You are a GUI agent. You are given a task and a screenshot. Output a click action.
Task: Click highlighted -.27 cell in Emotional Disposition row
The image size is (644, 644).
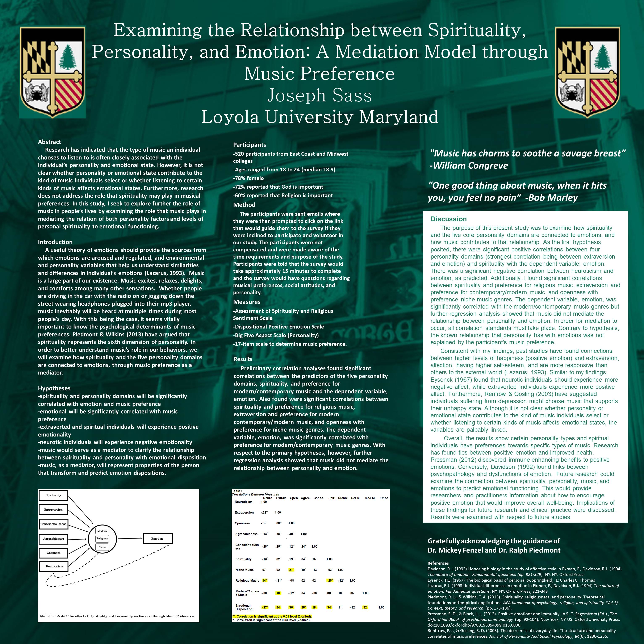[265, 607]
